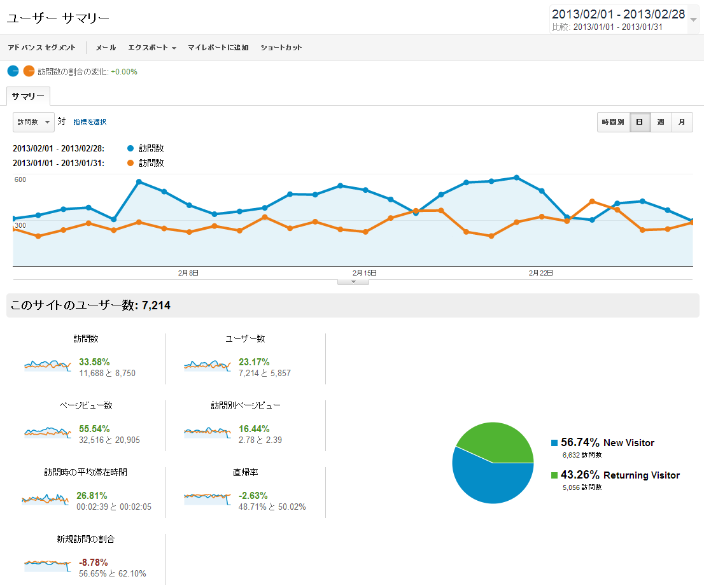Click マイレポートに追加 button
Screen dimensions: 704x588
tap(218, 48)
